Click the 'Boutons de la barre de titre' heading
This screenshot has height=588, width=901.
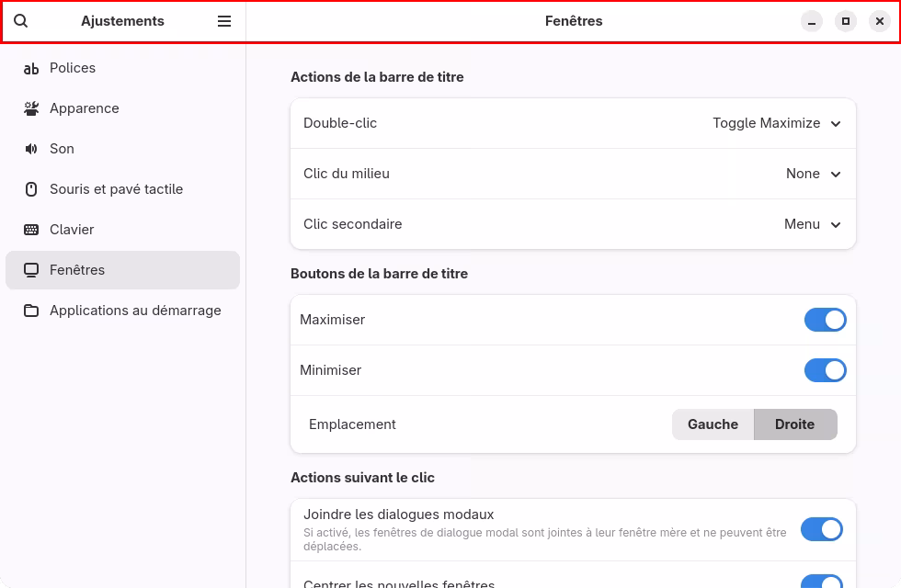tap(379, 274)
